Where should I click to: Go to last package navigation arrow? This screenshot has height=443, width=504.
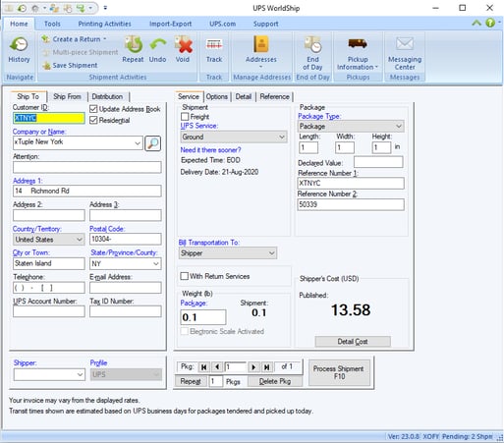pos(267,367)
